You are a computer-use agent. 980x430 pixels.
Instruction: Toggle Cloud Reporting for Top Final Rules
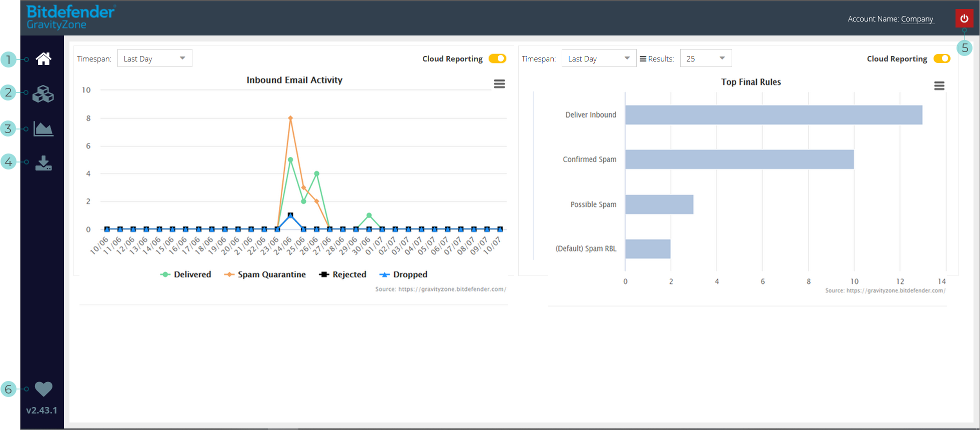tap(942, 58)
